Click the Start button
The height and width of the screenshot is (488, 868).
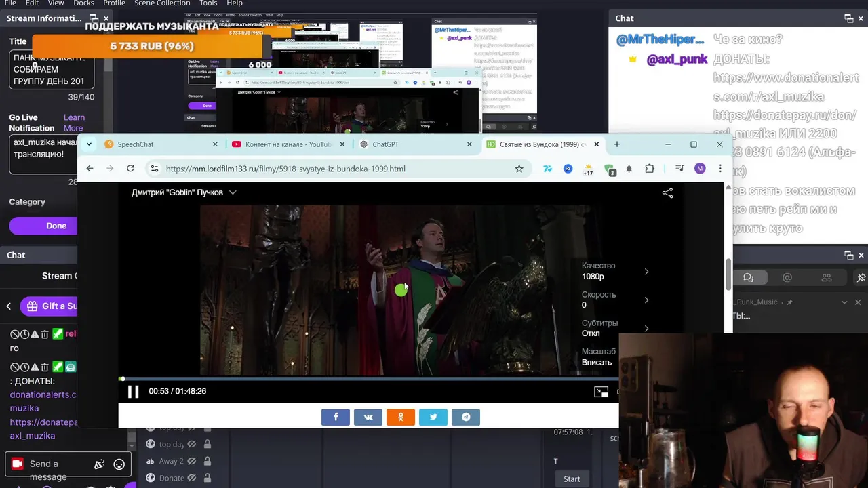tap(572, 479)
